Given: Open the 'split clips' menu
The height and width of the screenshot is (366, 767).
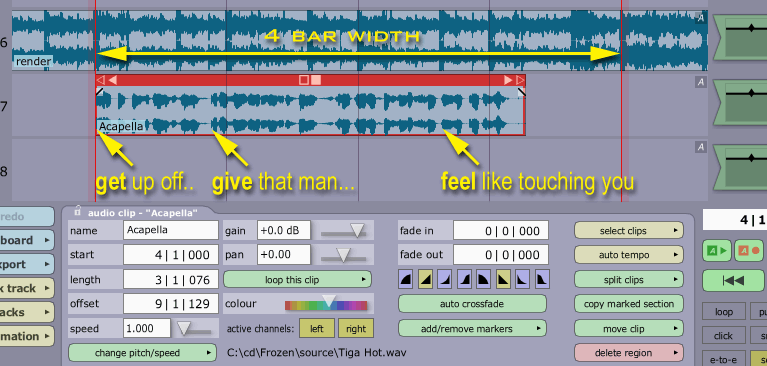Looking at the screenshot, I should tap(629, 280).
